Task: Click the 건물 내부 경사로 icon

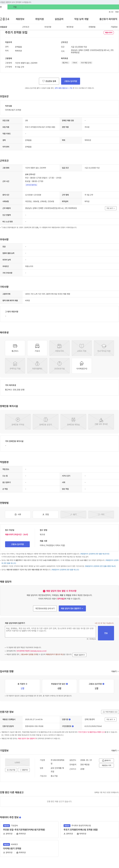Action: (x=101, y=421)
